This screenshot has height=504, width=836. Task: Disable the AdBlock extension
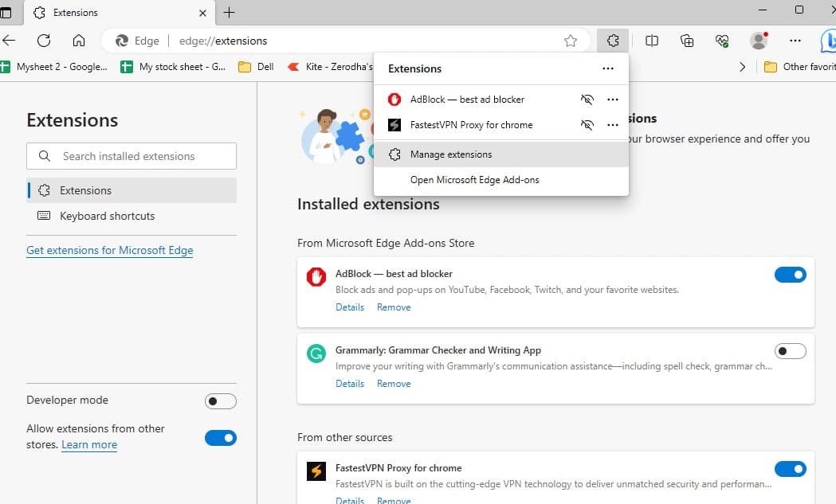[790, 274]
